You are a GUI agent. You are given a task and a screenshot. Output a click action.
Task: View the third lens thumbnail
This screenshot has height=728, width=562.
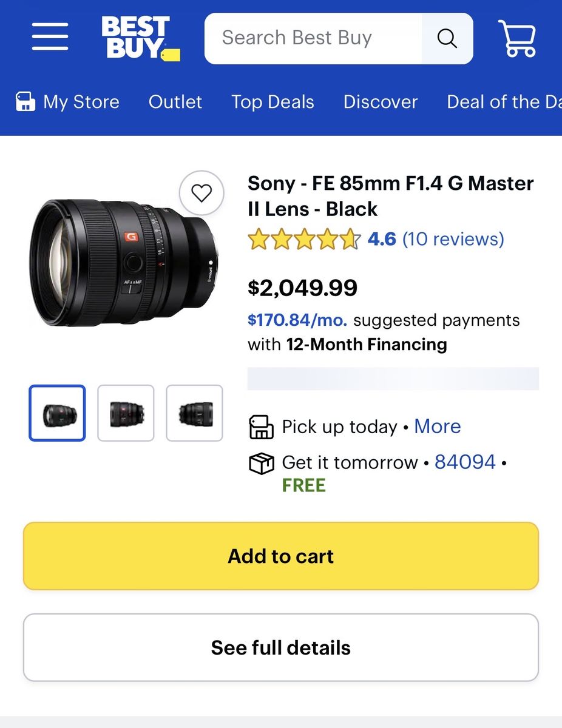(195, 413)
